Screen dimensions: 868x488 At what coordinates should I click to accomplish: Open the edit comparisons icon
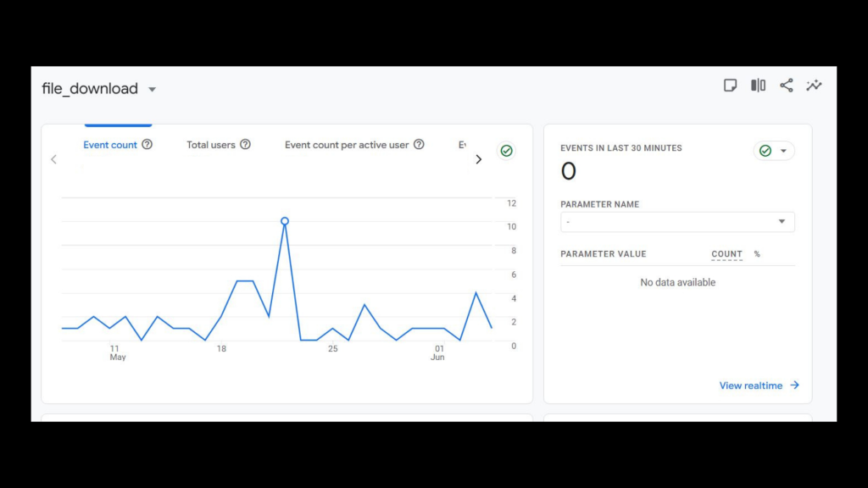point(758,86)
